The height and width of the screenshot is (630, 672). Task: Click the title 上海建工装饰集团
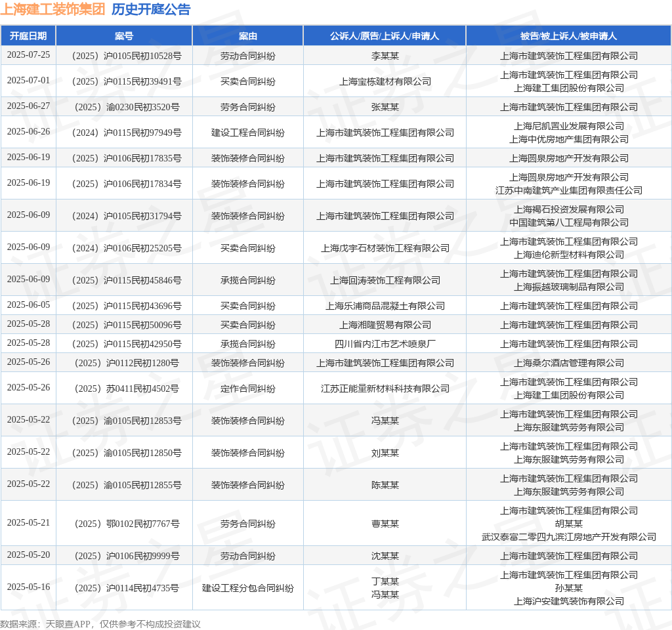coord(52,9)
